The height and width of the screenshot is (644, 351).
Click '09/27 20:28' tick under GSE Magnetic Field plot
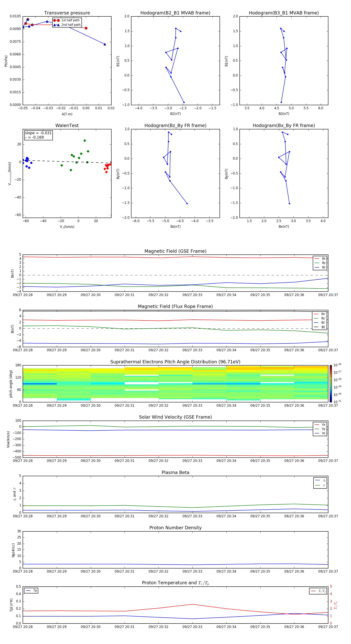coord(23,295)
